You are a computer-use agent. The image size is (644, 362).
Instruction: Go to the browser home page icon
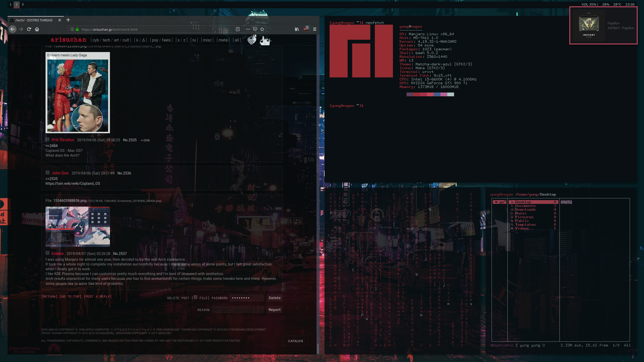tap(37, 29)
